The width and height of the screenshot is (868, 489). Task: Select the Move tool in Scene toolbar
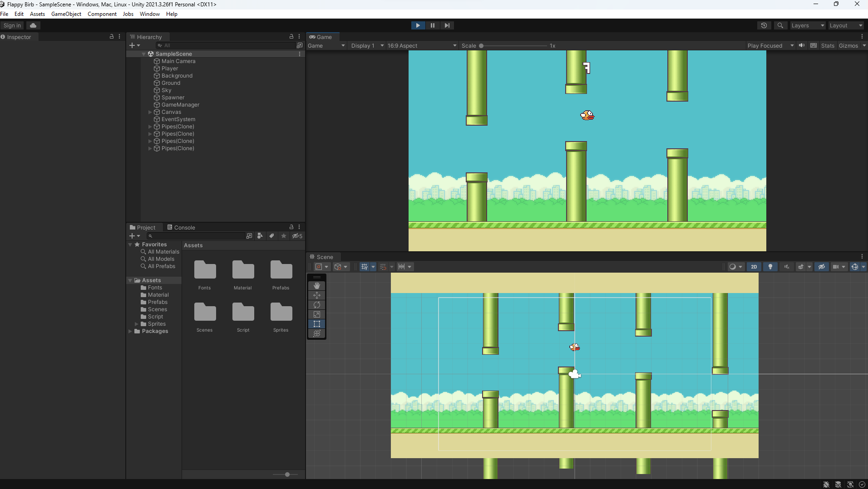[x=317, y=295]
